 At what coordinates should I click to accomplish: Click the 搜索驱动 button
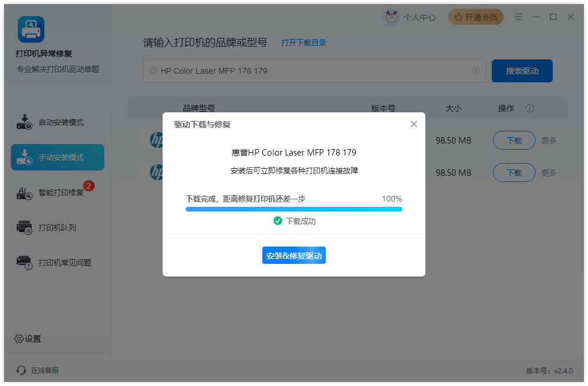pyautogui.click(x=522, y=71)
